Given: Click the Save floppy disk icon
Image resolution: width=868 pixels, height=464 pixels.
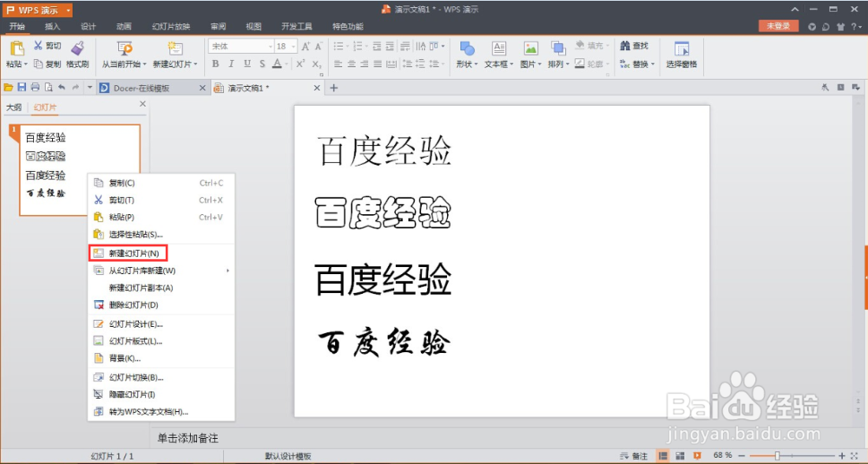Looking at the screenshot, I should pos(22,88).
